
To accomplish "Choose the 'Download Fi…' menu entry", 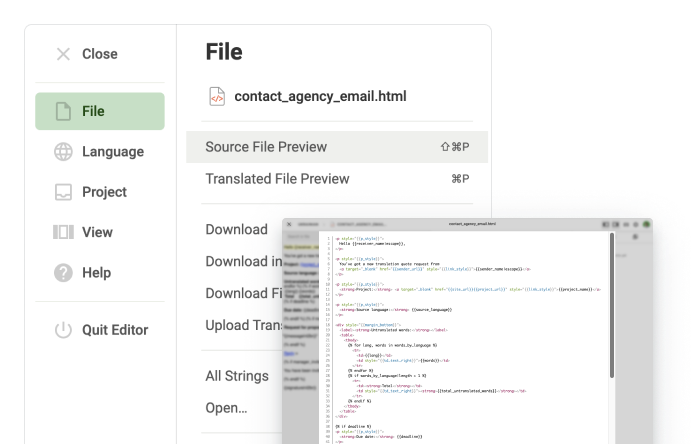I will 242,293.
